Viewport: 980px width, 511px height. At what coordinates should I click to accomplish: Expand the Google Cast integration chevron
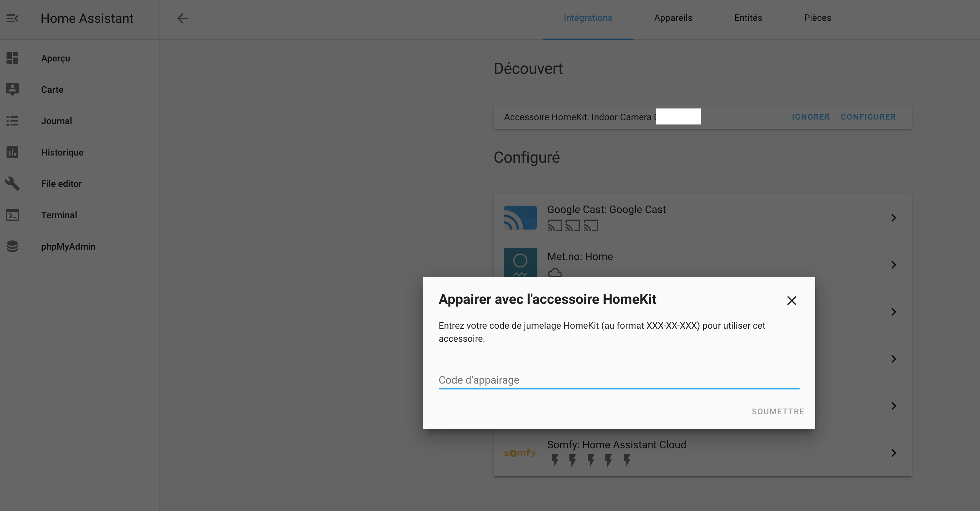point(894,218)
